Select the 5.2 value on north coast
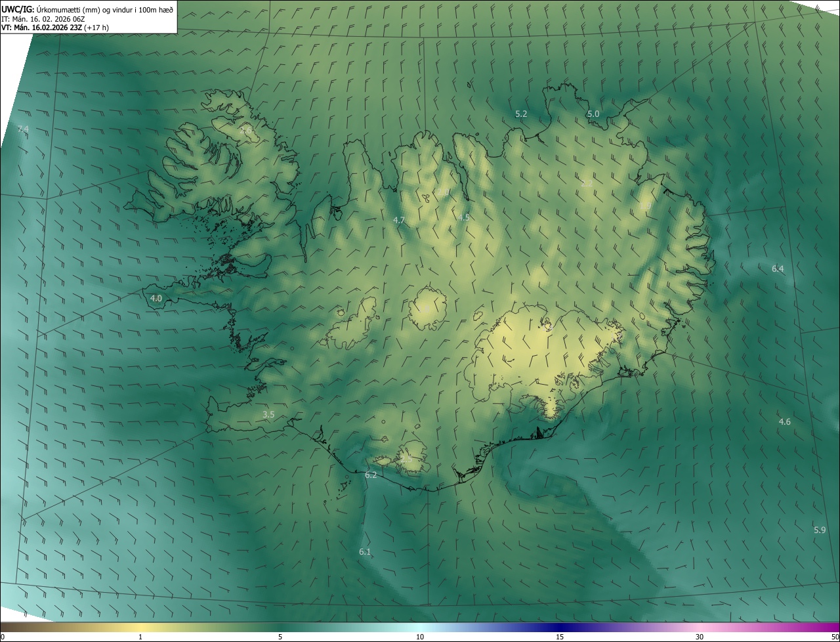The height and width of the screenshot is (642, 840). click(521, 114)
